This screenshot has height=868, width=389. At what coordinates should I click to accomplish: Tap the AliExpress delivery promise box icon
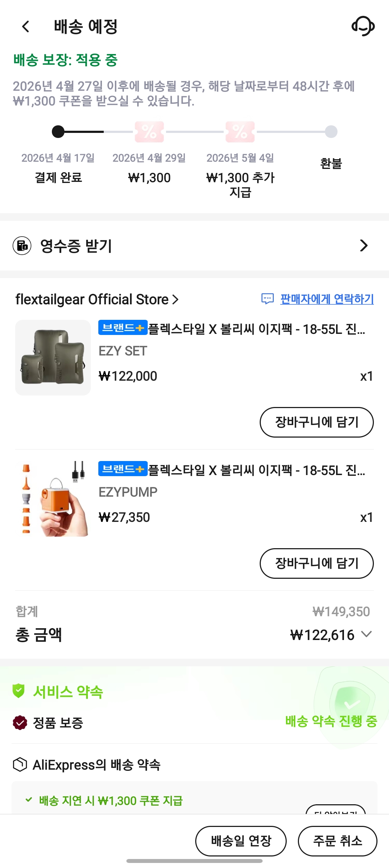click(20, 764)
